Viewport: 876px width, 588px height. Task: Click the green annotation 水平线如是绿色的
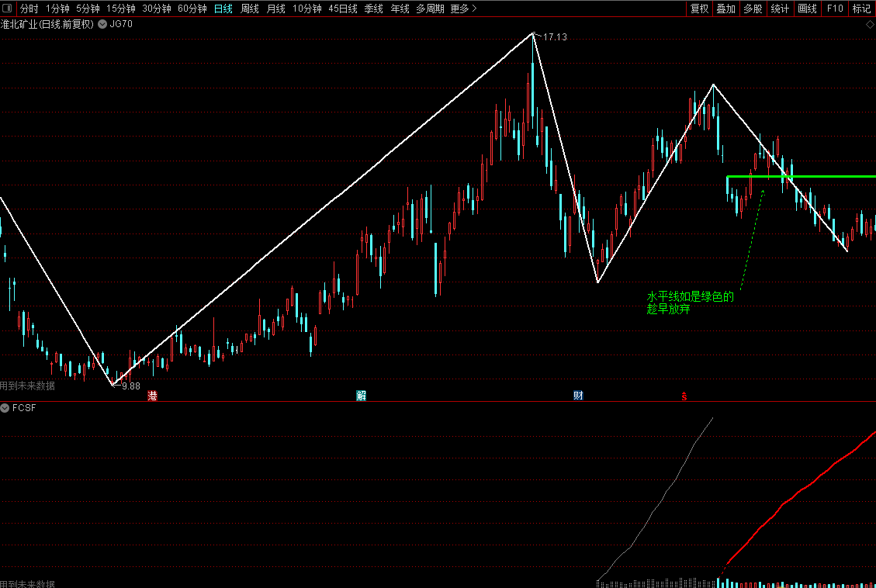pyautogui.click(x=690, y=296)
